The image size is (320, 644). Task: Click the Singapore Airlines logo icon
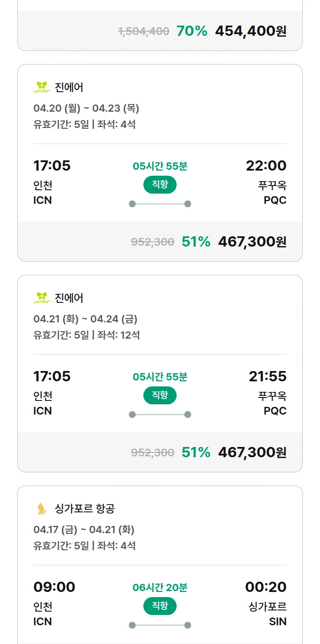pyautogui.click(x=42, y=508)
